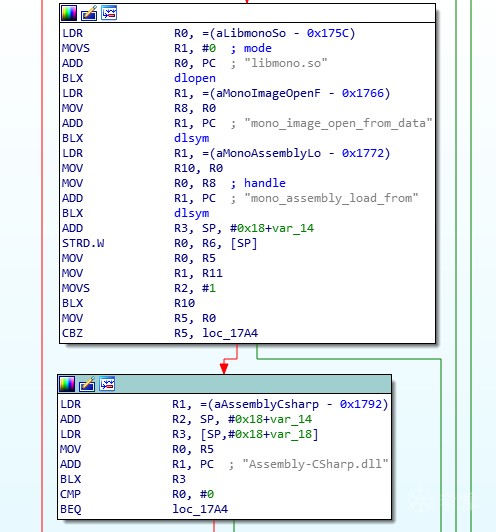This screenshot has height=532, width=496.
Task: Click the "; handle" comment
Action: click(x=258, y=183)
